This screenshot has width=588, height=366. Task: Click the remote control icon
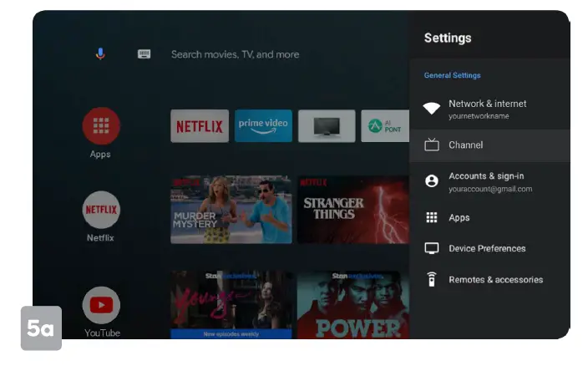tap(432, 279)
